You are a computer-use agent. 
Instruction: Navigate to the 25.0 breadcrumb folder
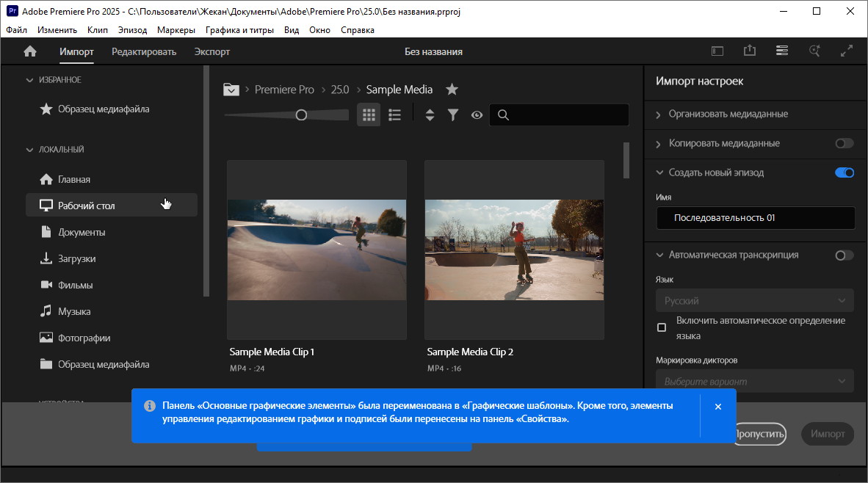340,90
